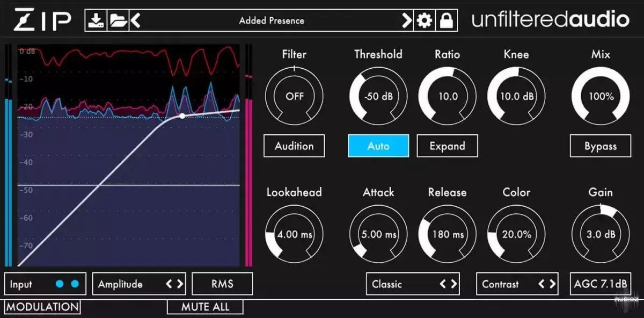
Task: Click left arrow beside Contrast
Action: (542, 284)
